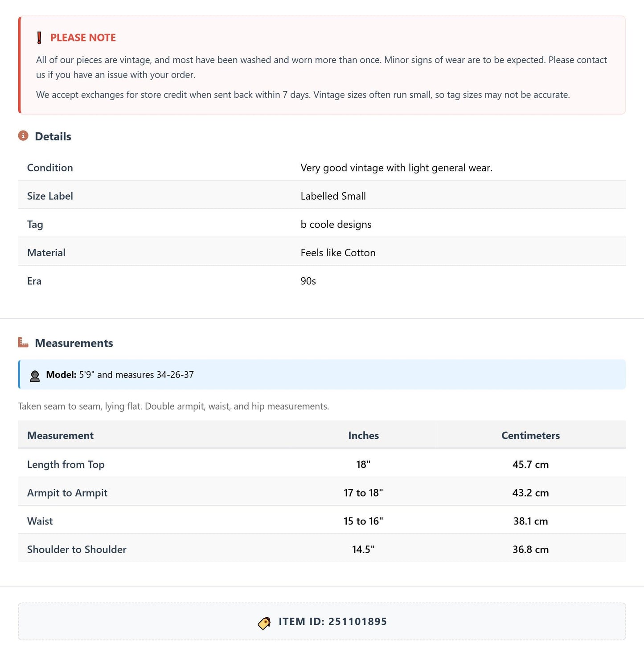Click the 14.5" shoulder measurement cell
The width and height of the screenshot is (644, 656).
click(x=363, y=549)
